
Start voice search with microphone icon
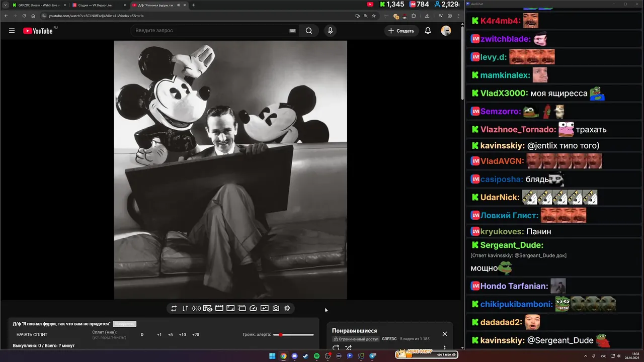pyautogui.click(x=330, y=31)
